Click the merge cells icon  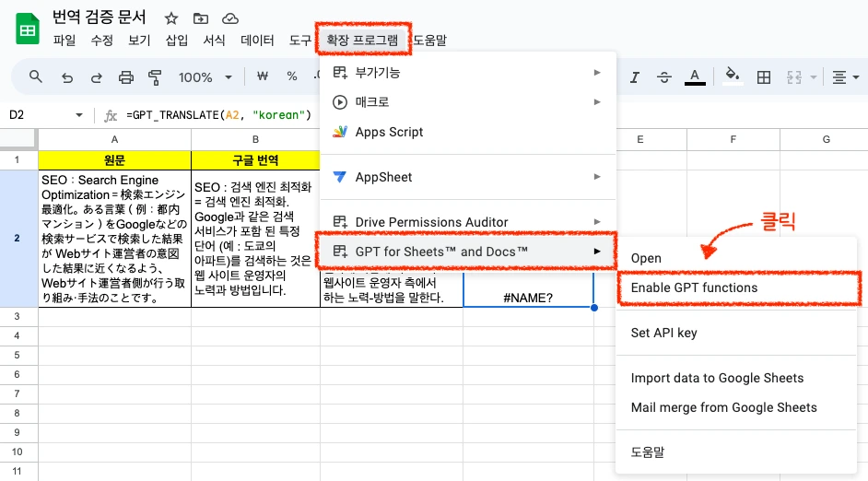coord(794,77)
